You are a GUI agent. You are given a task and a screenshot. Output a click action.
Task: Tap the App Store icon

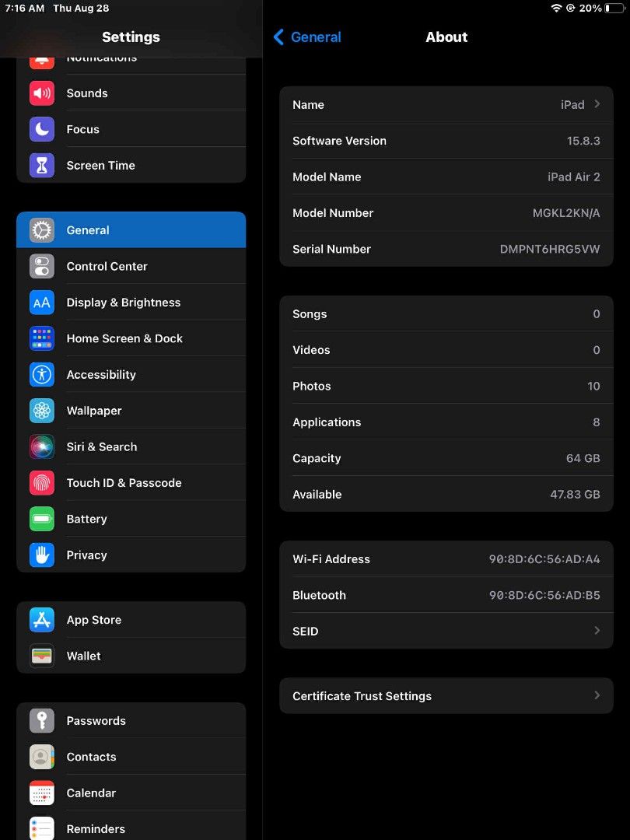point(42,620)
